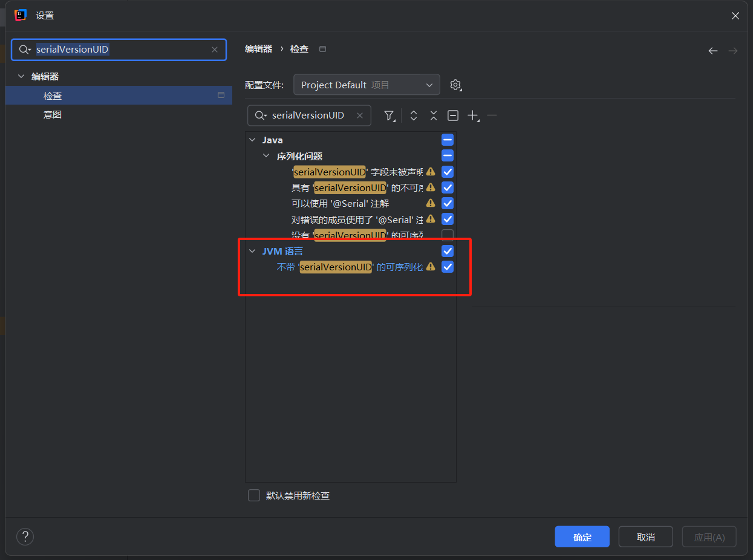
Task: Click 编辑器 in the breadcrumb
Action: pos(258,49)
